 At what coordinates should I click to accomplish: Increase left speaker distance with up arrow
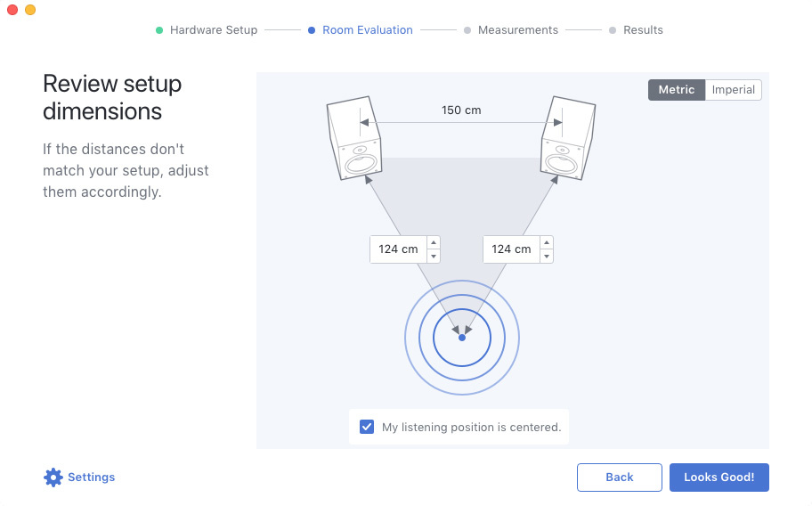coord(434,242)
